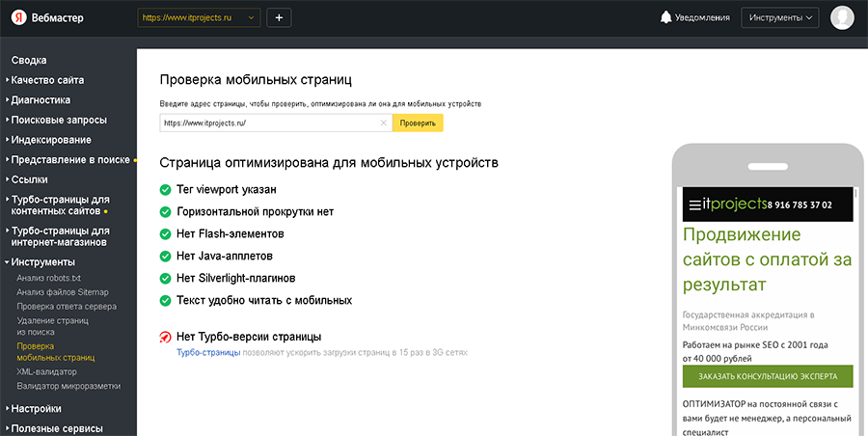The height and width of the screenshot is (436, 868).
Task: Click green check next to Flash-элементов
Action: pos(165,234)
